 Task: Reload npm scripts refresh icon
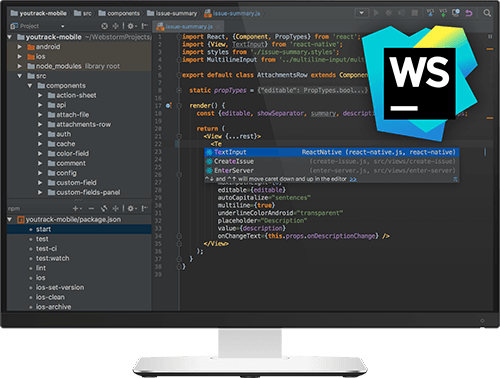point(104,208)
